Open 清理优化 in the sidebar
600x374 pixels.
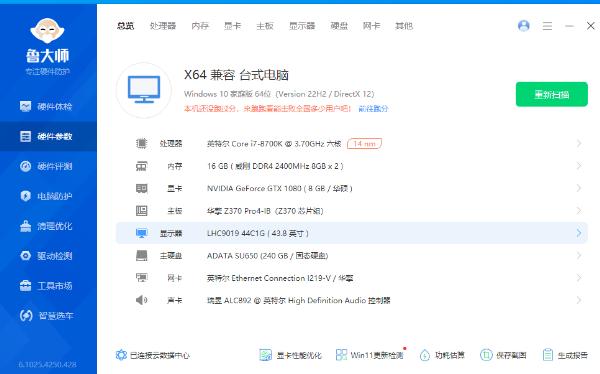tap(46, 226)
